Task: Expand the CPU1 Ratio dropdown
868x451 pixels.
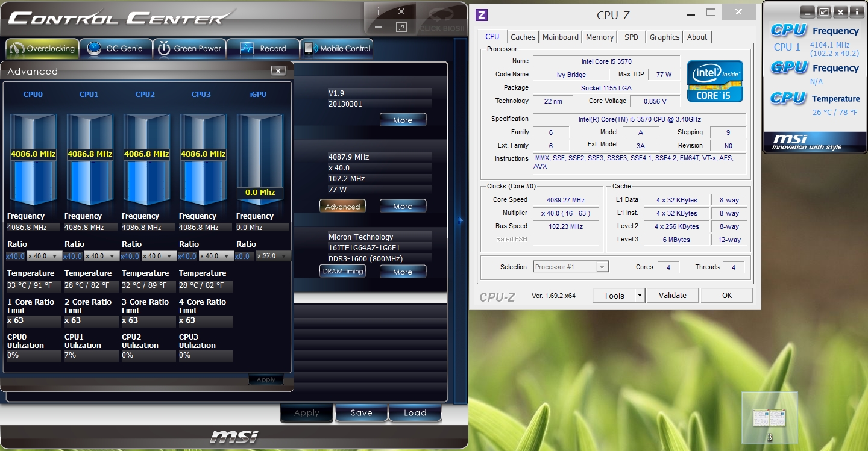Action: (101, 256)
